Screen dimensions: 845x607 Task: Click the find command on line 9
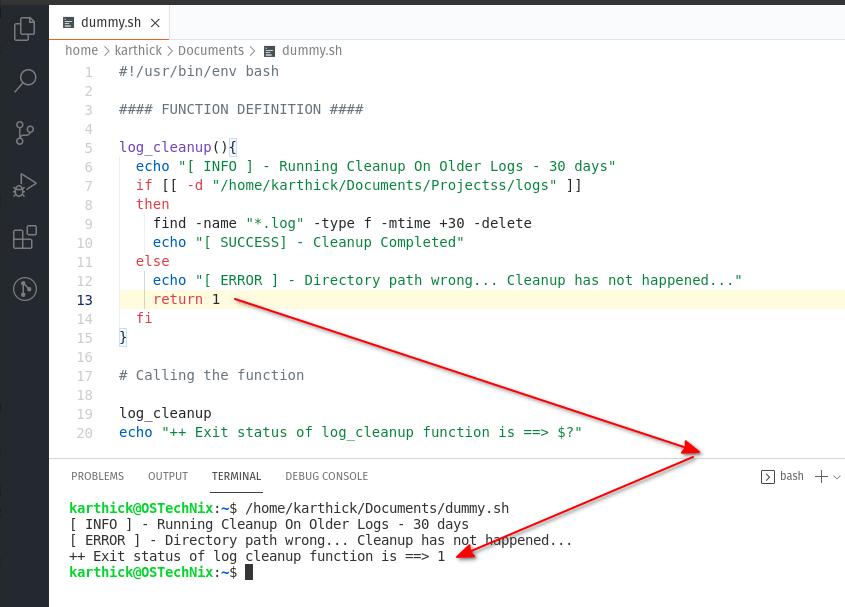(342, 223)
